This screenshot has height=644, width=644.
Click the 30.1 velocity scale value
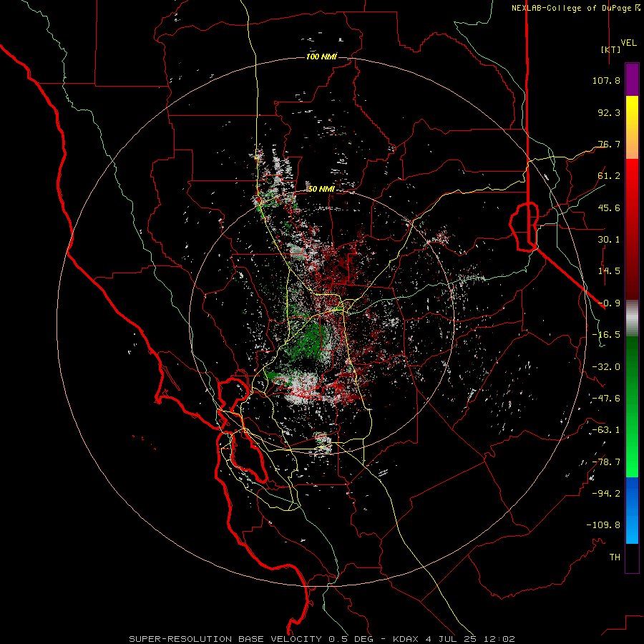pyautogui.click(x=609, y=240)
